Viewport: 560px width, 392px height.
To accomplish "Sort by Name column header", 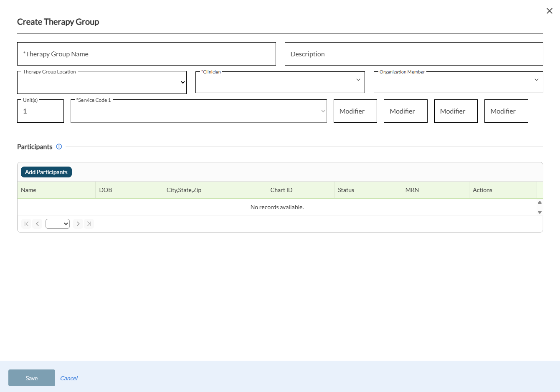I will click(x=56, y=190).
